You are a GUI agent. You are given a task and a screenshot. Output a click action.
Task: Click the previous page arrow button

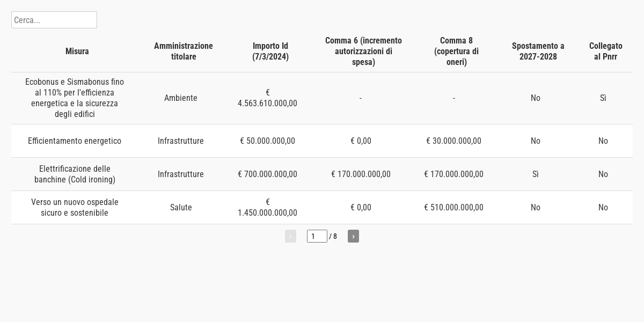[x=290, y=236]
